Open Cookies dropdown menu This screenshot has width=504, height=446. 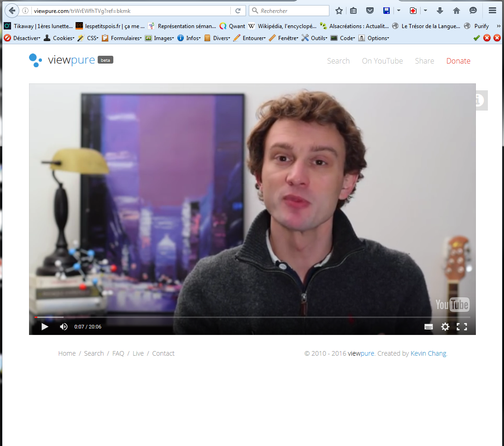59,38
